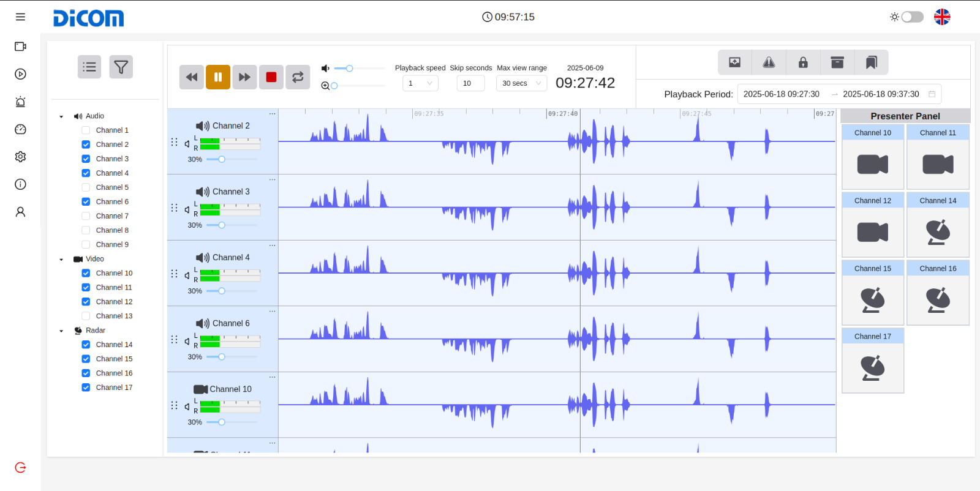Open Channel 14 radar in Presenter Panel

(x=938, y=231)
